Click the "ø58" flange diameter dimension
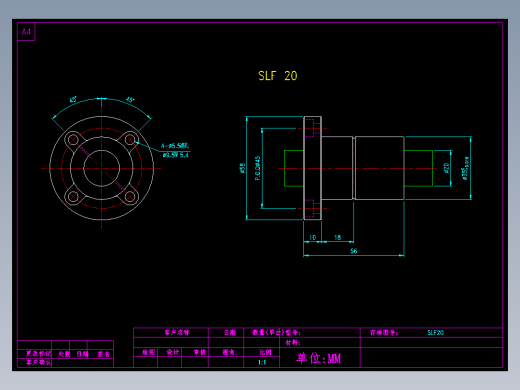The image size is (520, 390). (x=242, y=168)
